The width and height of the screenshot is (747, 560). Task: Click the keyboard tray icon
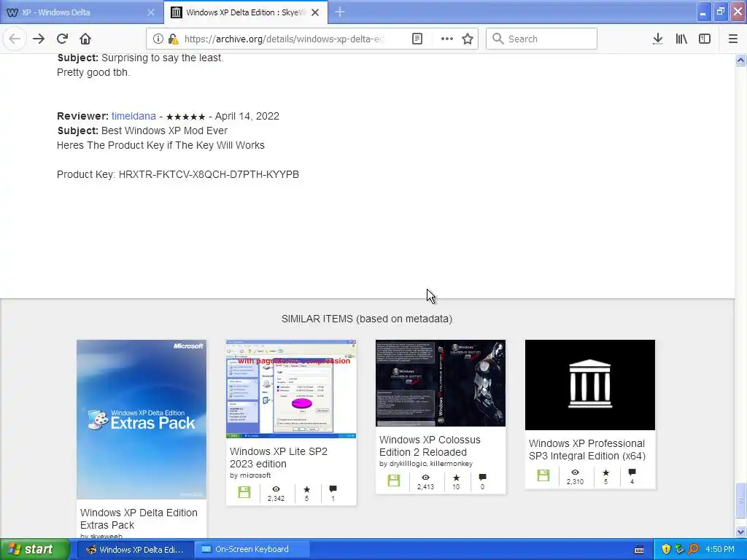tap(639, 550)
